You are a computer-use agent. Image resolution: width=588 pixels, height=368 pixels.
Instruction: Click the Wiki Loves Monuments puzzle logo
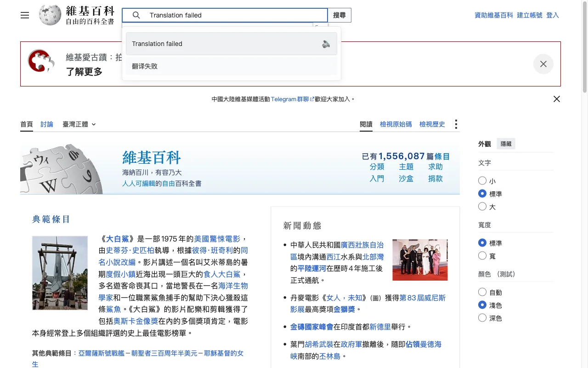42,61
